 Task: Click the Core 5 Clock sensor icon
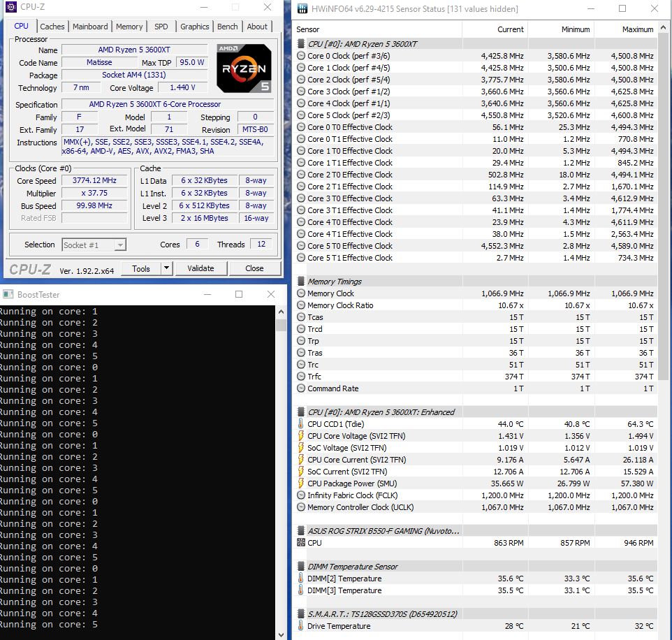point(301,115)
